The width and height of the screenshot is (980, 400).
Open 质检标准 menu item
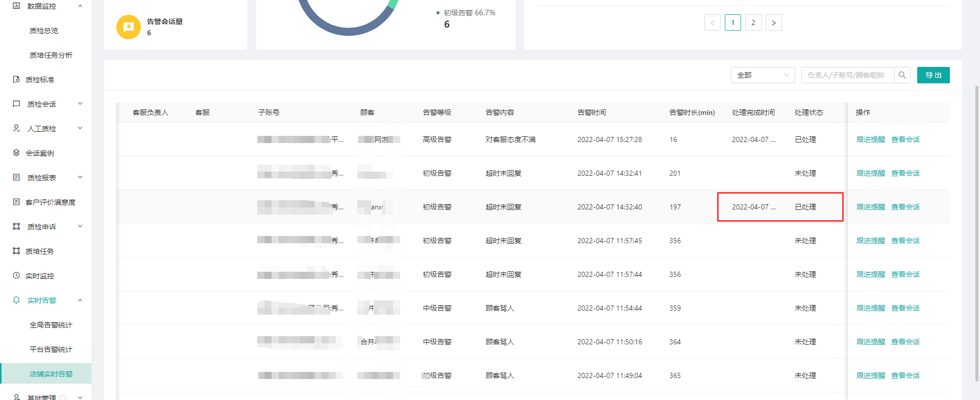(x=40, y=80)
